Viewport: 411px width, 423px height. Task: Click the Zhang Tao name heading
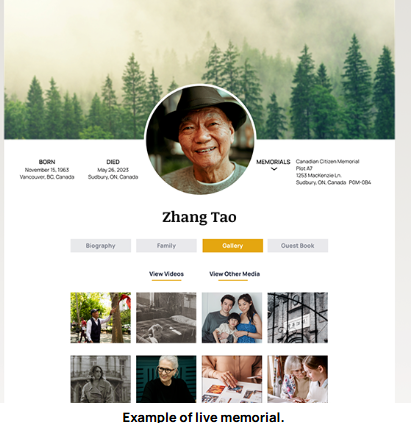[199, 217]
